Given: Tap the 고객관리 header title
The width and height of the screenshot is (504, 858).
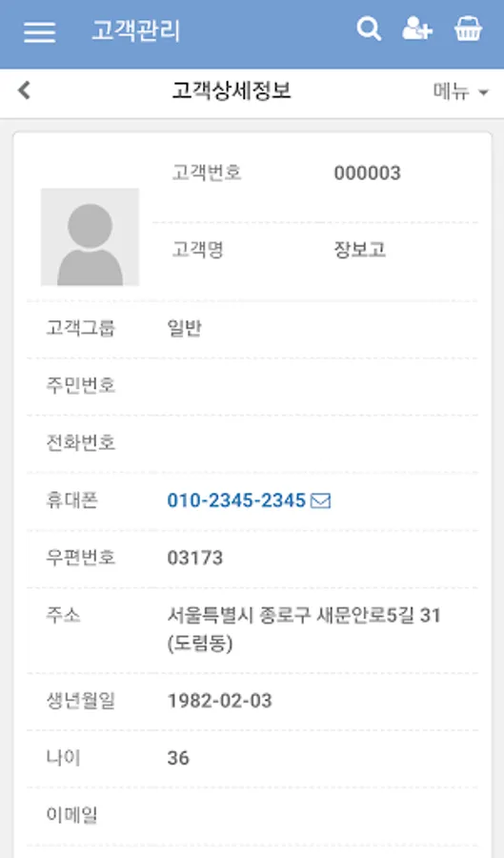Looking at the screenshot, I should 135,31.
